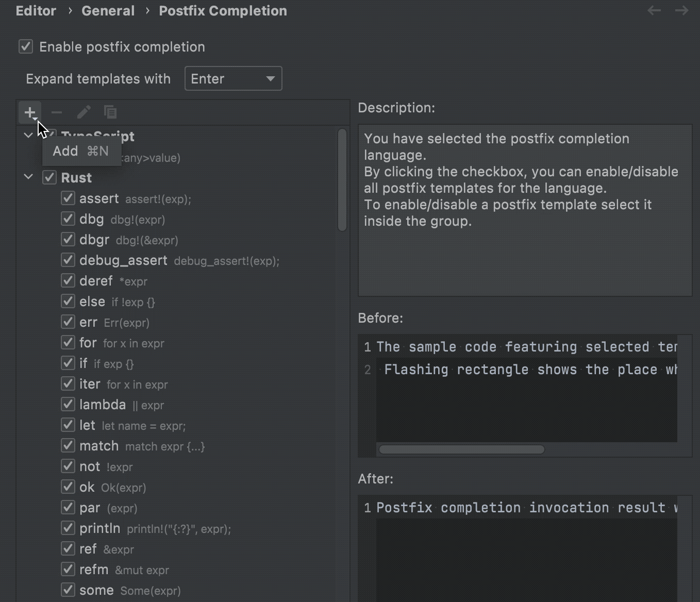
Task: Collapse the Rust template group
Action: [x=28, y=177]
